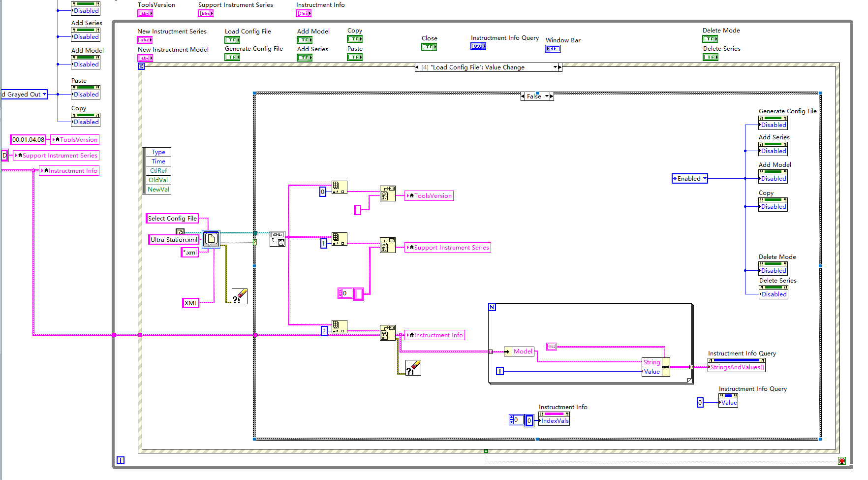Click the Delete Series boolean terminal
868x480 pixels.
pos(711,57)
